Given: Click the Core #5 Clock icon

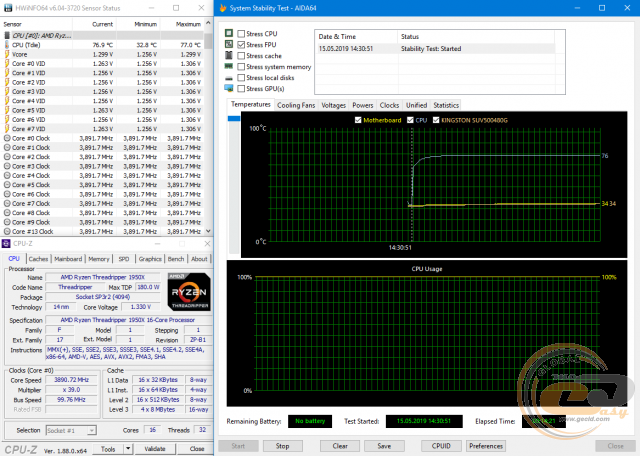Looking at the screenshot, I should 7,185.
